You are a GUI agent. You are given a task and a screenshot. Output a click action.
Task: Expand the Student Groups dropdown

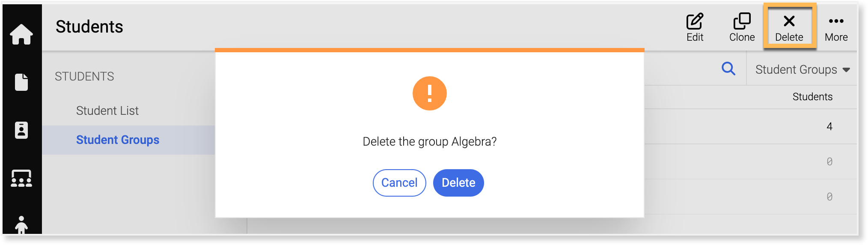pos(803,69)
